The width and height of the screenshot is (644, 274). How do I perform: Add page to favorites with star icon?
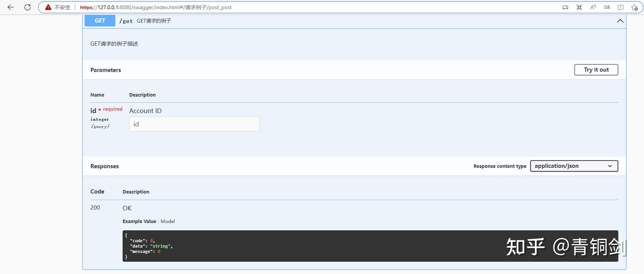(x=634, y=7)
